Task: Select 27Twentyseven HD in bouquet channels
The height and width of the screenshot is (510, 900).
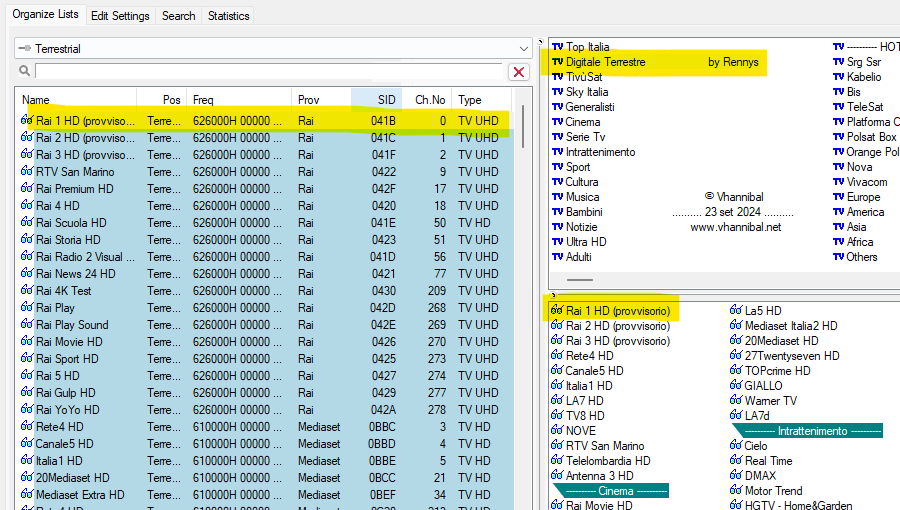Action: pos(792,356)
